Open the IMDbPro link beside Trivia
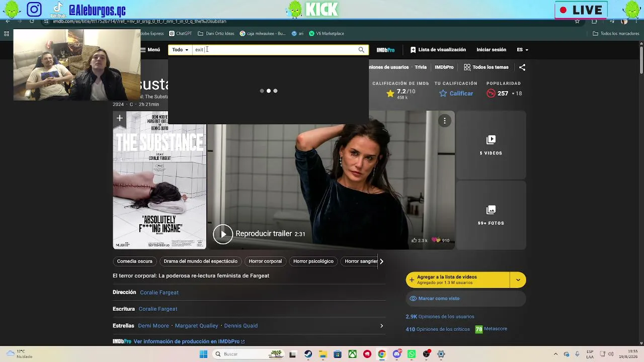Viewport: 644px width, 362px height. 444,67
